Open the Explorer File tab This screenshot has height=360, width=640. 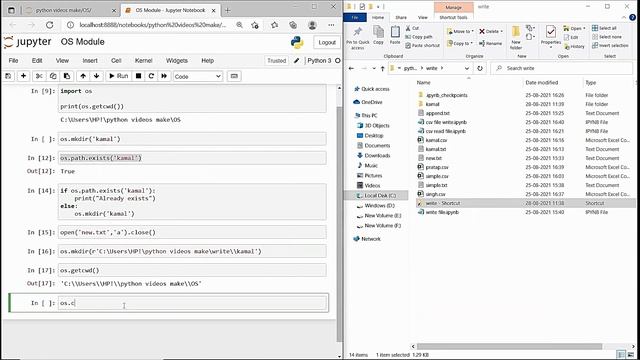(355, 17)
